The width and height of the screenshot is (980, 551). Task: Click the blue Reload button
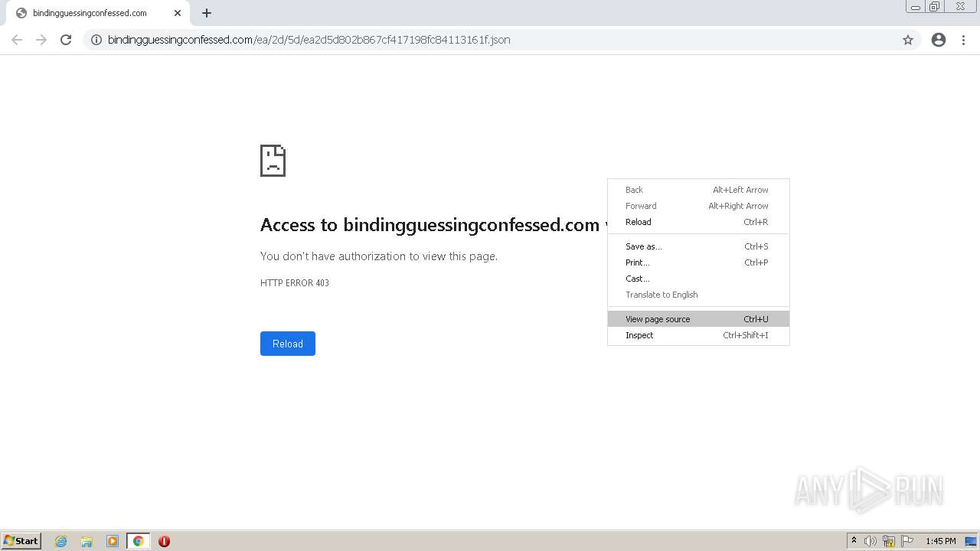pos(288,344)
